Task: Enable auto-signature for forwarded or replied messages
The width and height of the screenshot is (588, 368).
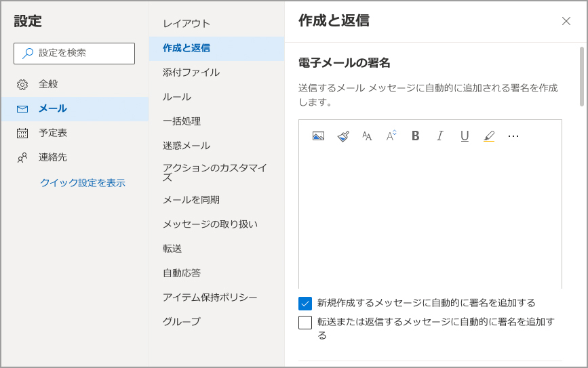Action: click(x=305, y=323)
